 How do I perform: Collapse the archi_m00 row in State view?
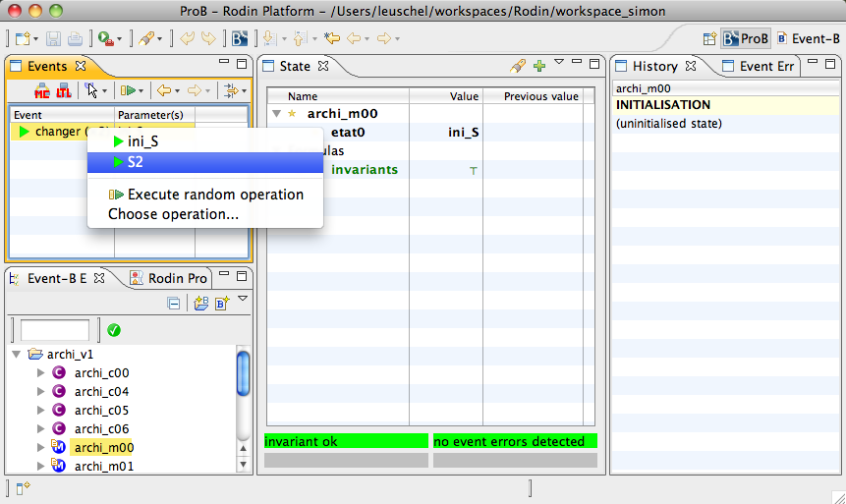pos(277,114)
